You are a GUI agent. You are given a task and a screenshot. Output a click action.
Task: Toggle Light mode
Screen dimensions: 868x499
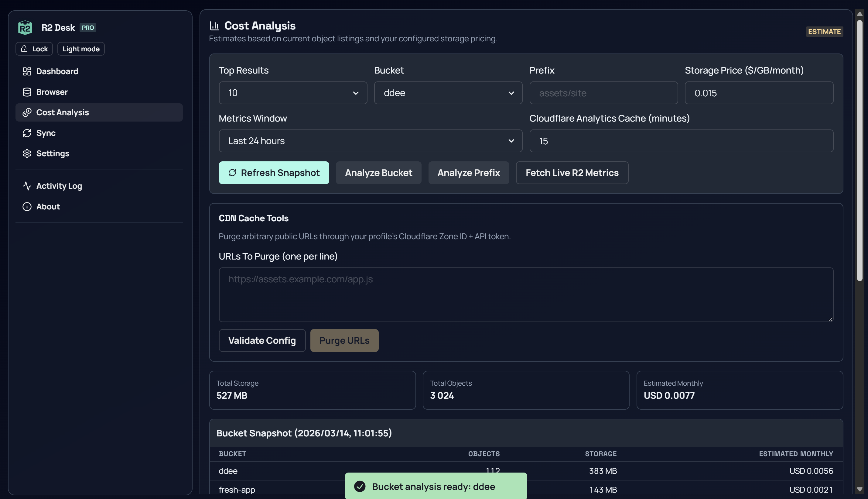(80, 49)
